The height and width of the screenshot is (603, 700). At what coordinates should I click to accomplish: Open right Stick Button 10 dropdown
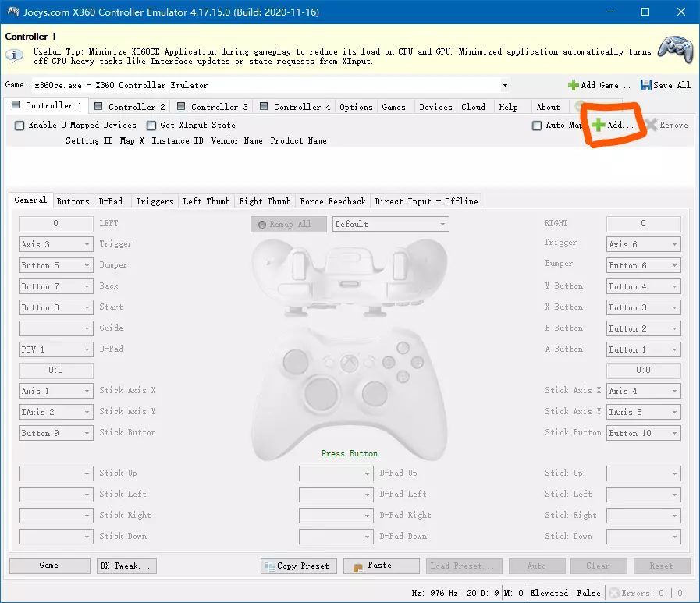coord(643,433)
